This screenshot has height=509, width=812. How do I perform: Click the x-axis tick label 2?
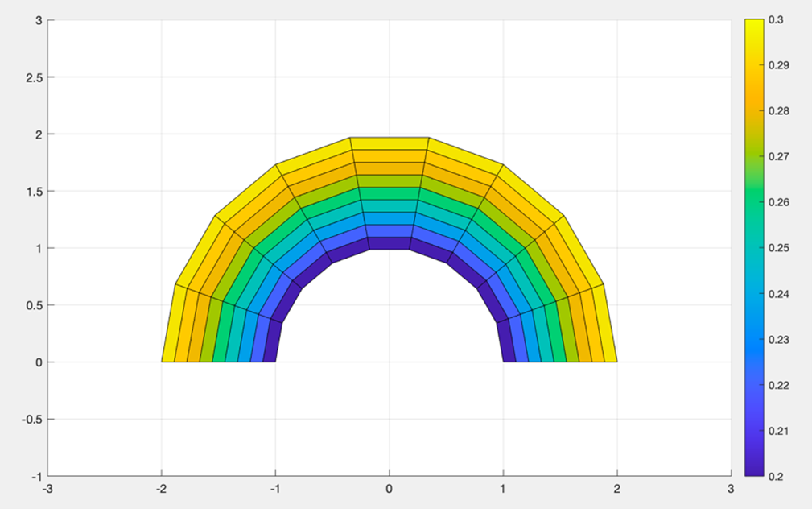click(x=617, y=489)
